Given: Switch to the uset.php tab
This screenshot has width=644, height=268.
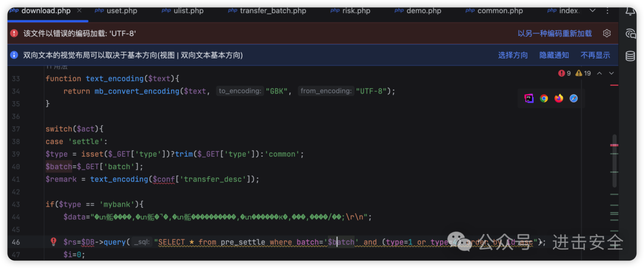Looking at the screenshot, I should [116, 11].
